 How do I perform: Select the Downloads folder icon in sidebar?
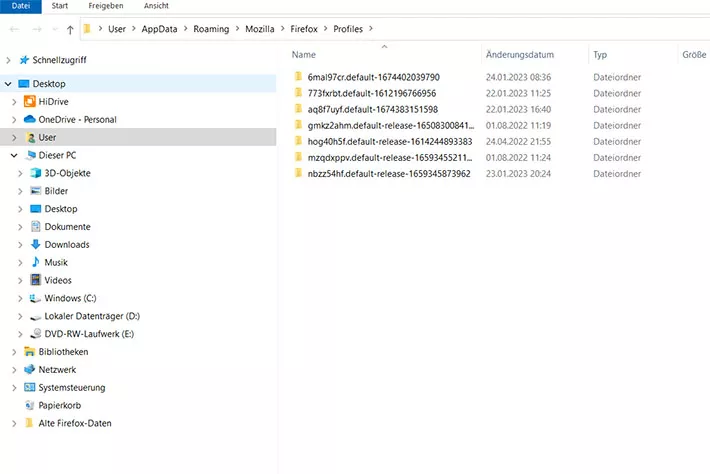click(36, 244)
